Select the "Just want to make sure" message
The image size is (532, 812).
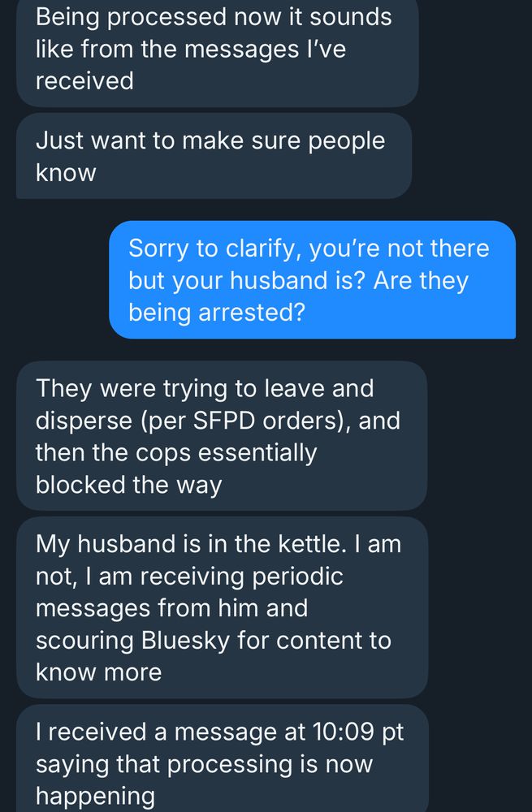[213, 156]
